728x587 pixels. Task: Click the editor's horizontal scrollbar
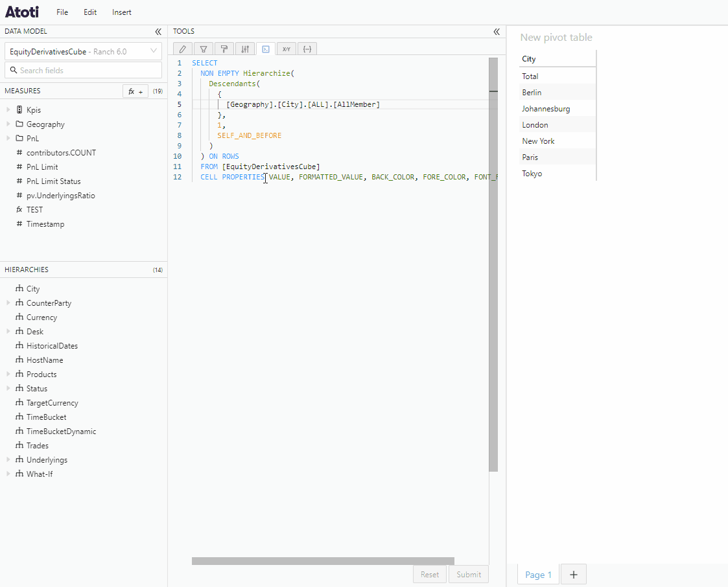pyautogui.click(x=323, y=561)
